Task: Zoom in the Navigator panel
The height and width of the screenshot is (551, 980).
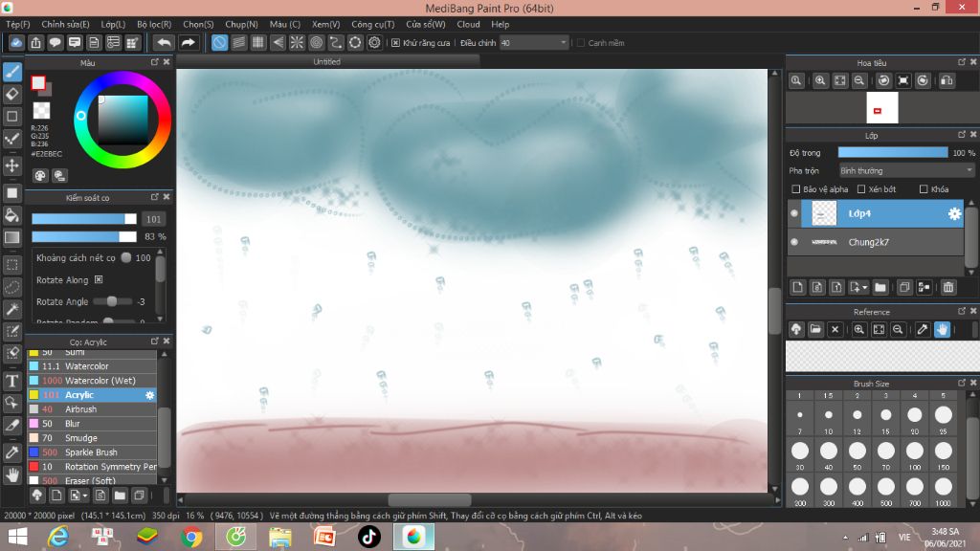Action: [820, 80]
